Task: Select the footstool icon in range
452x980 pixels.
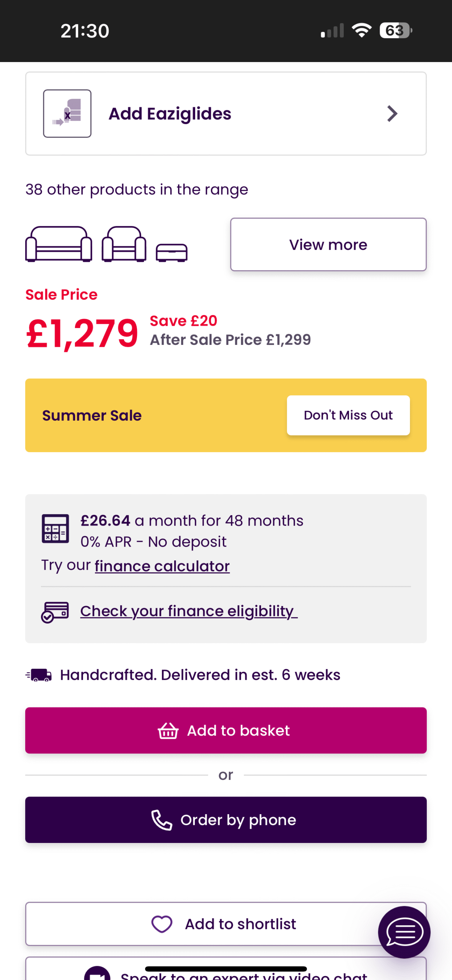Action: [x=171, y=253]
